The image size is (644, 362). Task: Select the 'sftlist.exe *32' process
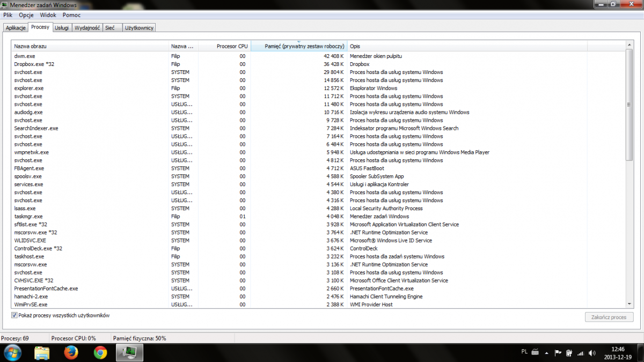coord(319,224)
